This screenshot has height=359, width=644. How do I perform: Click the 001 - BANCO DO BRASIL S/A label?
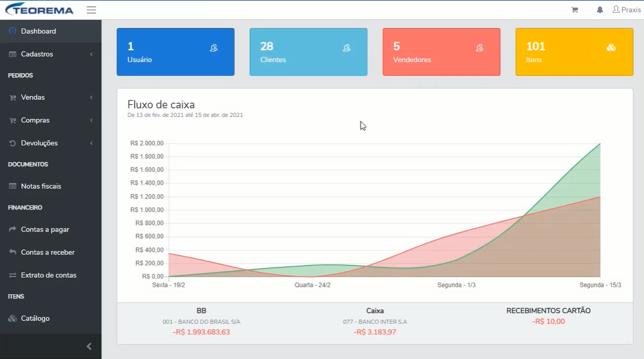pyautogui.click(x=201, y=322)
